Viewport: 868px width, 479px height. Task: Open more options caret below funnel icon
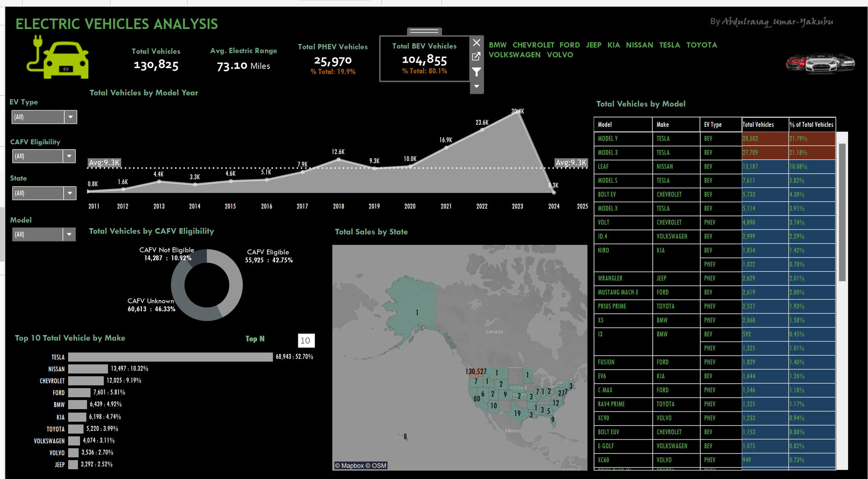coord(477,86)
